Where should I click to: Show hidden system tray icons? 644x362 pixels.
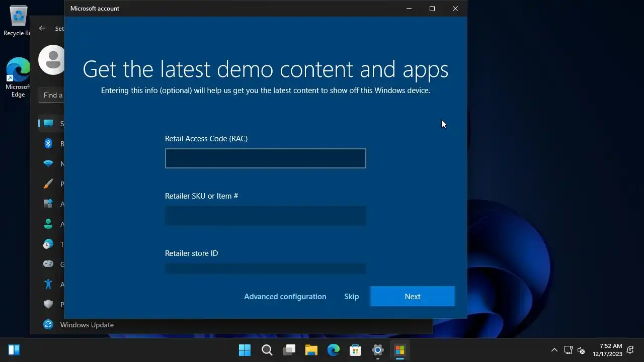(554, 350)
